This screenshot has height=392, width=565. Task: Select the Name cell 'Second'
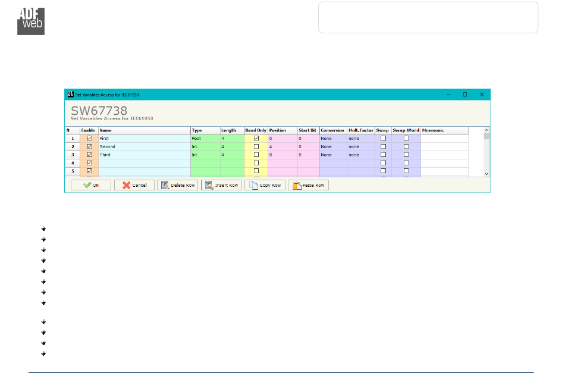(x=145, y=147)
